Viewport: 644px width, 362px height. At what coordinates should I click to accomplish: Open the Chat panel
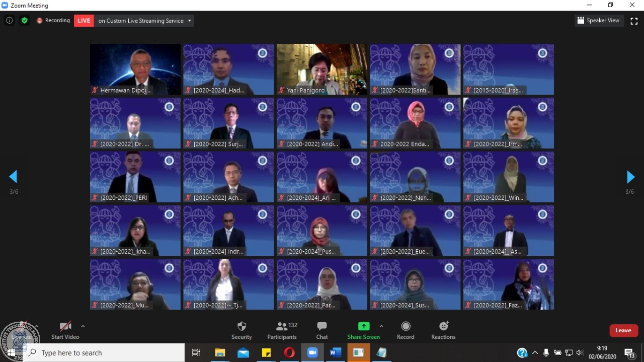click(322, 327)
